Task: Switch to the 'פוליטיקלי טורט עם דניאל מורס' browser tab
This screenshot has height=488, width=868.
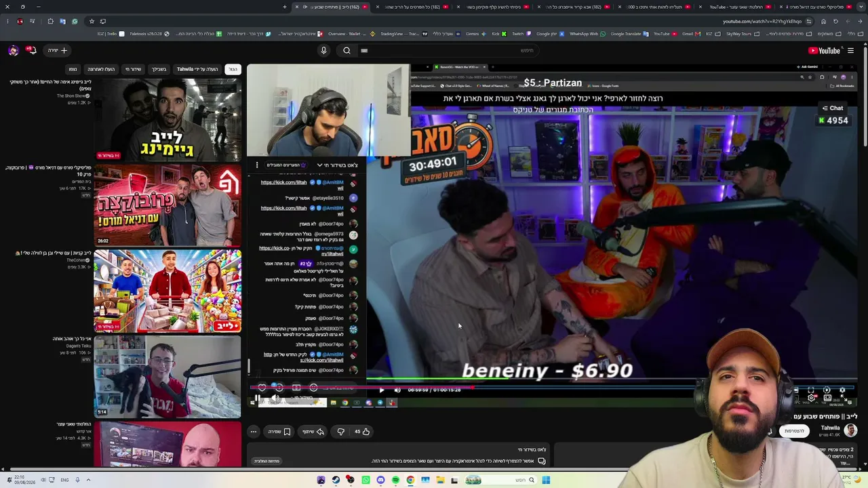Action: 818,7
